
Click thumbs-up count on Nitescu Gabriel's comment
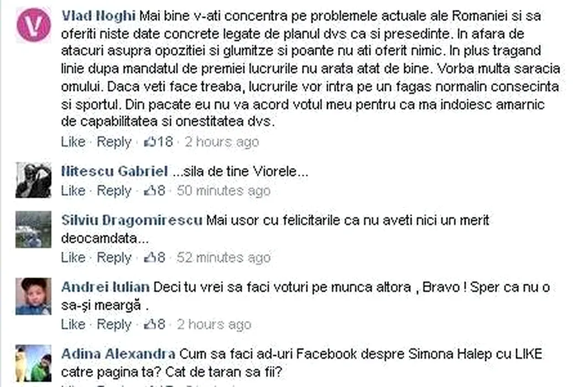(154, 190)
